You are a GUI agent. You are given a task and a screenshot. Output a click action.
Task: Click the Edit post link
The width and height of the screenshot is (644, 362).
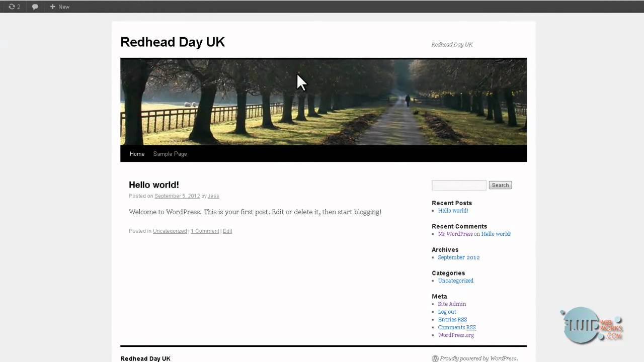(x=227, y=231)
